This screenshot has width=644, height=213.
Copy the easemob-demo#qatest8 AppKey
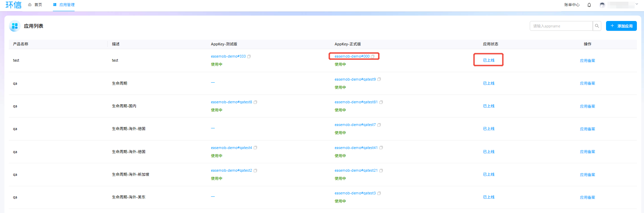point(255,102)
